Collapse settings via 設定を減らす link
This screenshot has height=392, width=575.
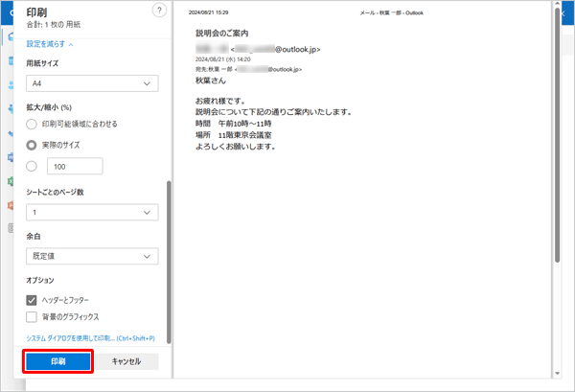pyautogui.click(x=50, y=44)
